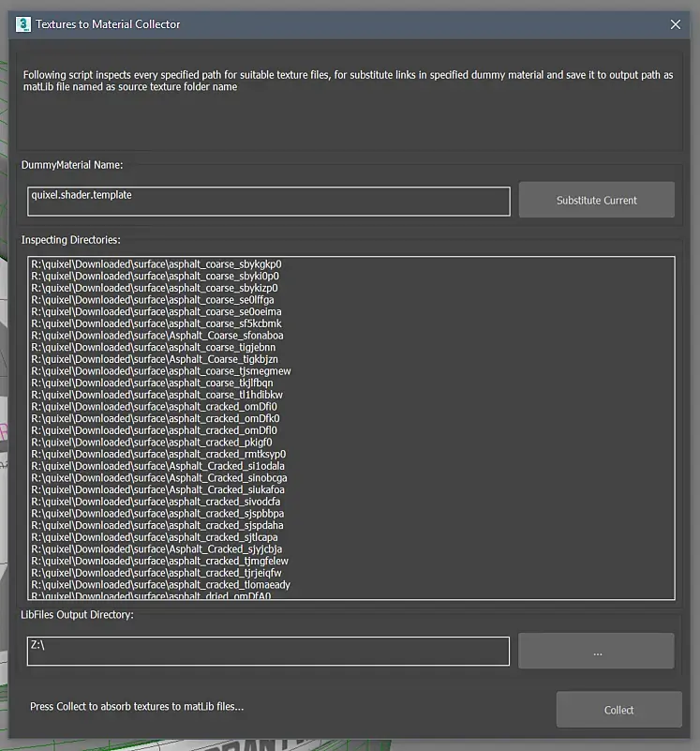This screenshot has width=700, height=751.
Task: Select path asphalt_coarse_tl1hdibkw
Action: [x=157, y=395]
